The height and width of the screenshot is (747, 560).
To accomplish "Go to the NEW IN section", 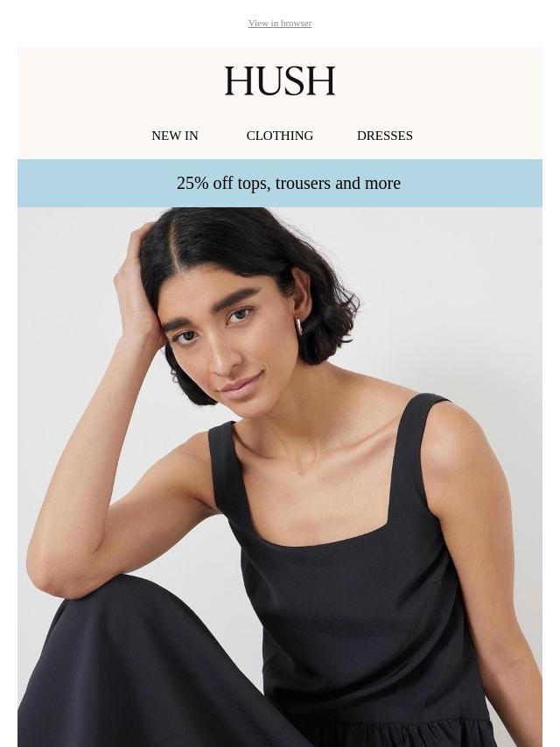I will [x=174, y=136].
